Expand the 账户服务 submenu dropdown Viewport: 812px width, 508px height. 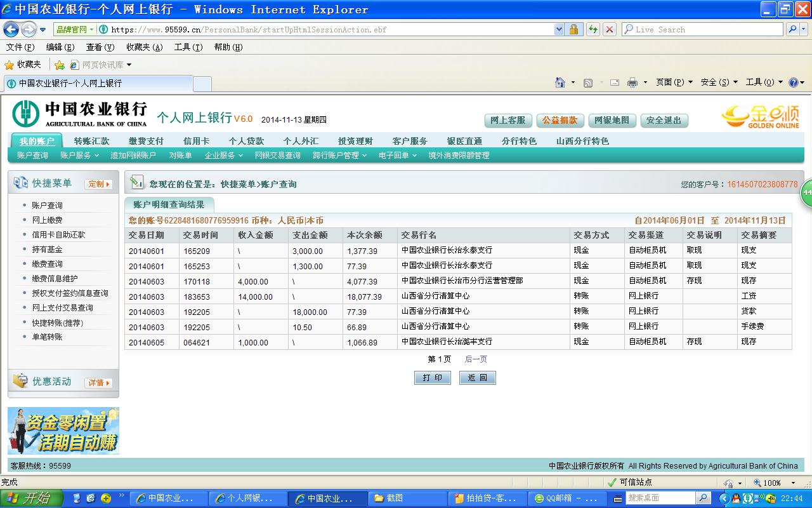[x=79, y=156]
